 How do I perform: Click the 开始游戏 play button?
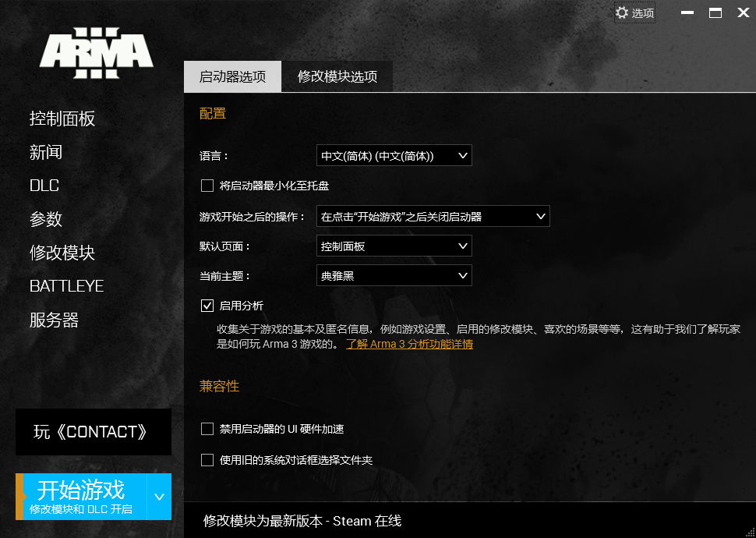pos(81,497)
